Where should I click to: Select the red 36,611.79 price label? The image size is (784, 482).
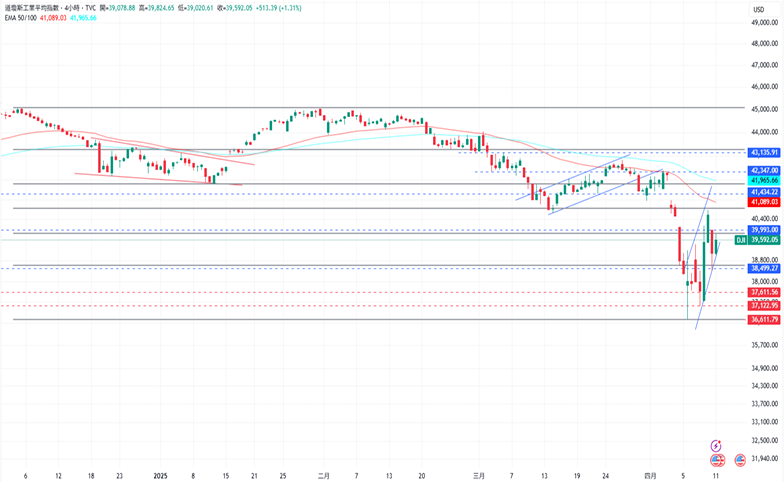point(764,319)
